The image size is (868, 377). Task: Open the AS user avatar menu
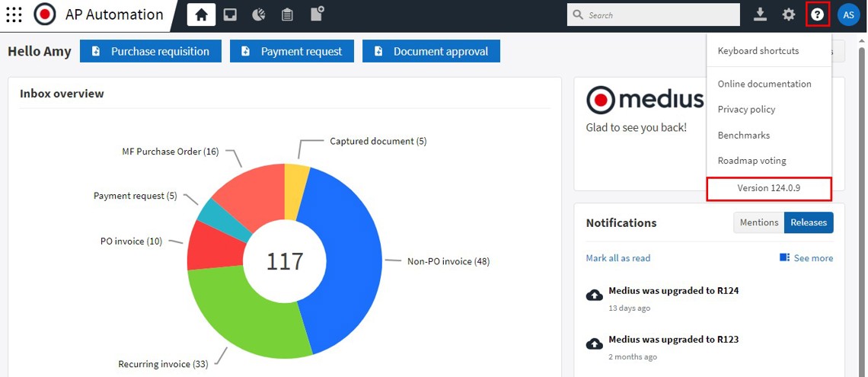click(x=848, y=14)
